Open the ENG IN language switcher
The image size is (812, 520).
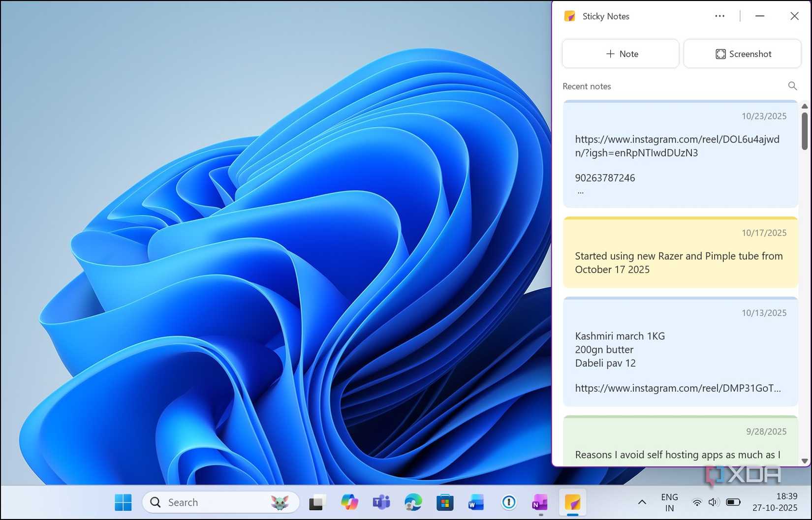point(669,502)
